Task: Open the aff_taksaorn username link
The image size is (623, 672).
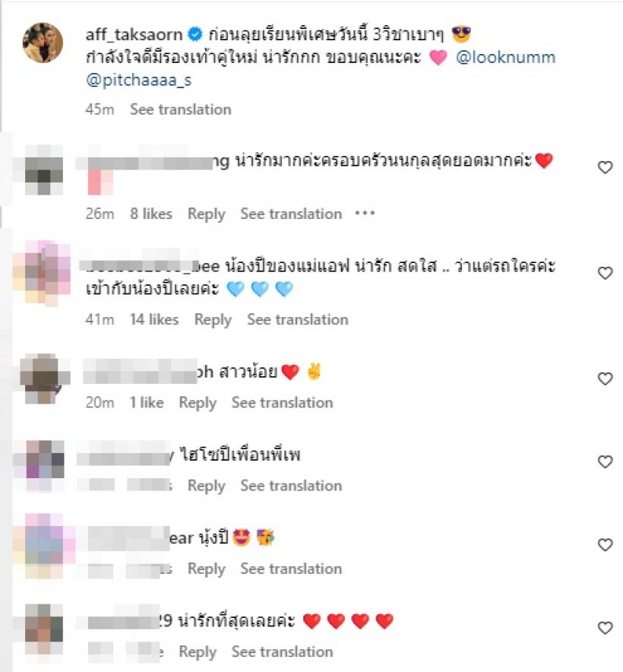Action: point(134,34)
